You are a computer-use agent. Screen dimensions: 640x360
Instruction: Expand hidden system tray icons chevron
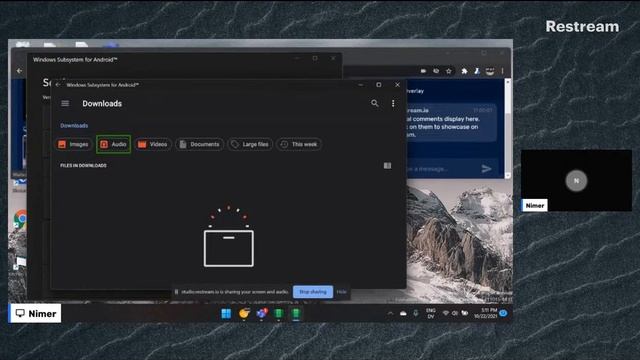[390, 313]
